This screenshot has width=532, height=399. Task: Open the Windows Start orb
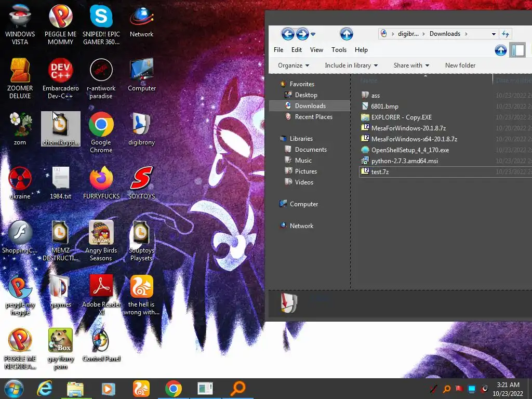pyautogui.click(x=14, y=389)
